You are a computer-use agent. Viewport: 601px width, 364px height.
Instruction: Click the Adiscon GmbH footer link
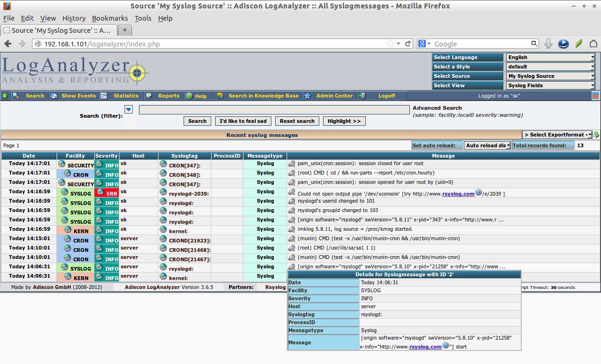coord(52,287)
